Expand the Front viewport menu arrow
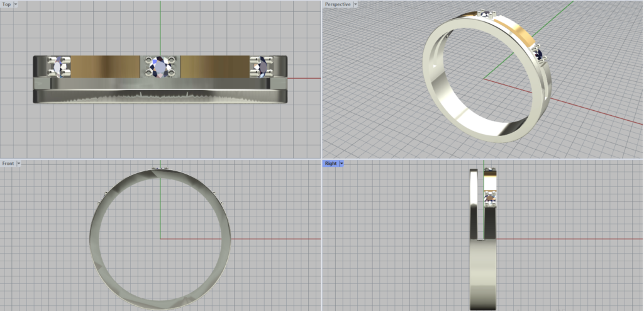The width and height of the screenshot is (644, 311). coord(19,164)
